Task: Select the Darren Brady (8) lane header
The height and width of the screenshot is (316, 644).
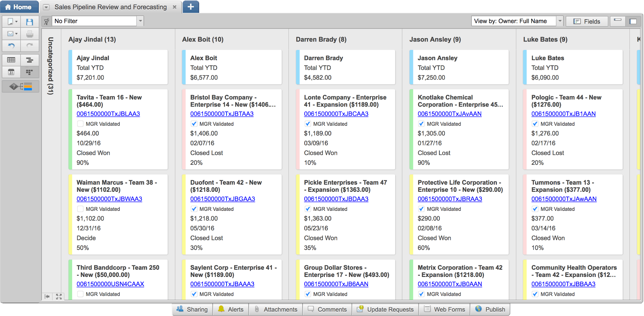Action: coord(321,39)
